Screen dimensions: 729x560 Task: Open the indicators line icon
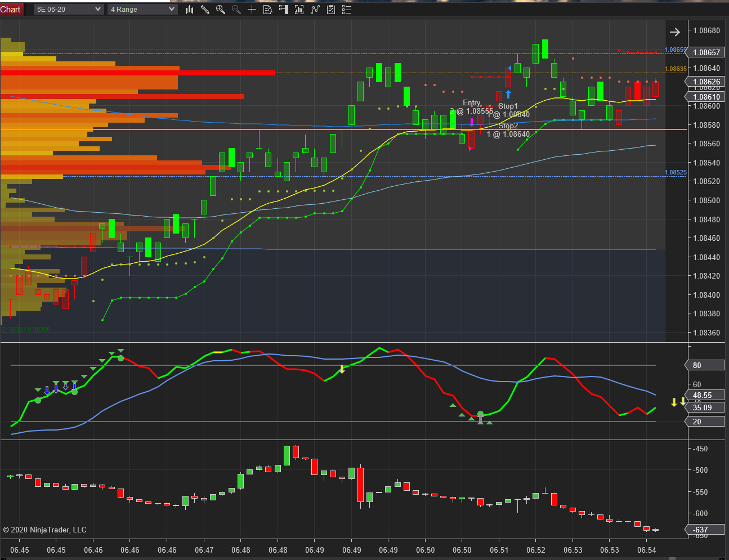pyautogui.click(x=315, y=10)
